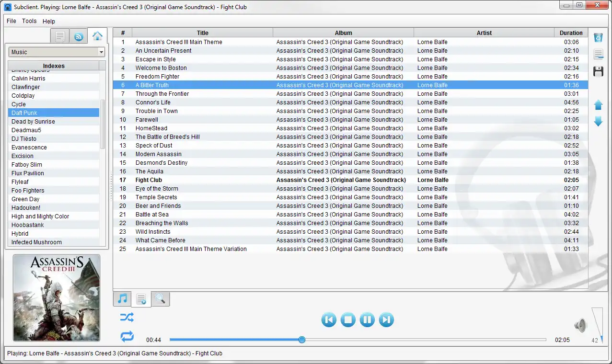Toggle shuffle playback
Screen dimensions: 612x364
127,317
